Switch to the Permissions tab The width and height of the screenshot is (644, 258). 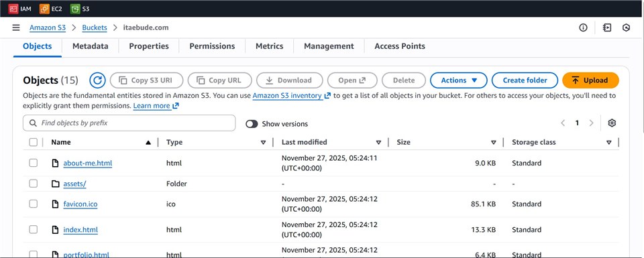click(x=212, y=46)
